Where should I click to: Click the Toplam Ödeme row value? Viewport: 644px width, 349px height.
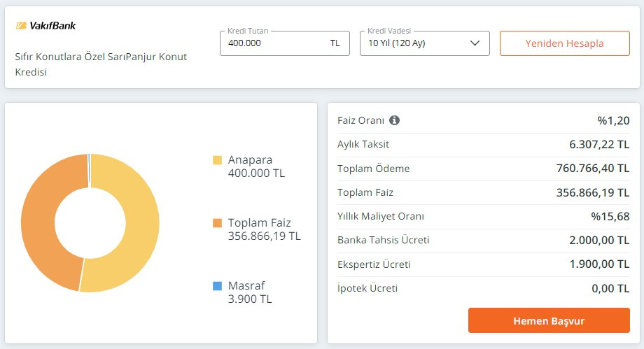click(x=594, y=169)
